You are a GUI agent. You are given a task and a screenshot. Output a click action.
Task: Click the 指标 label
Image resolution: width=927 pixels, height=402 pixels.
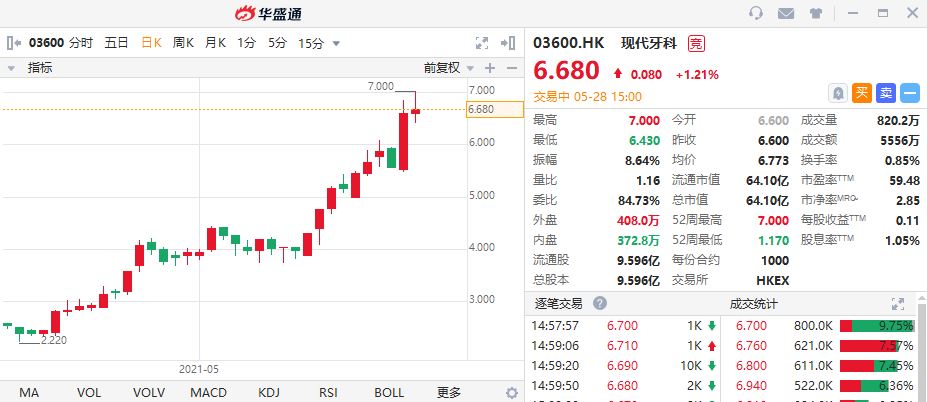(40, 68)
